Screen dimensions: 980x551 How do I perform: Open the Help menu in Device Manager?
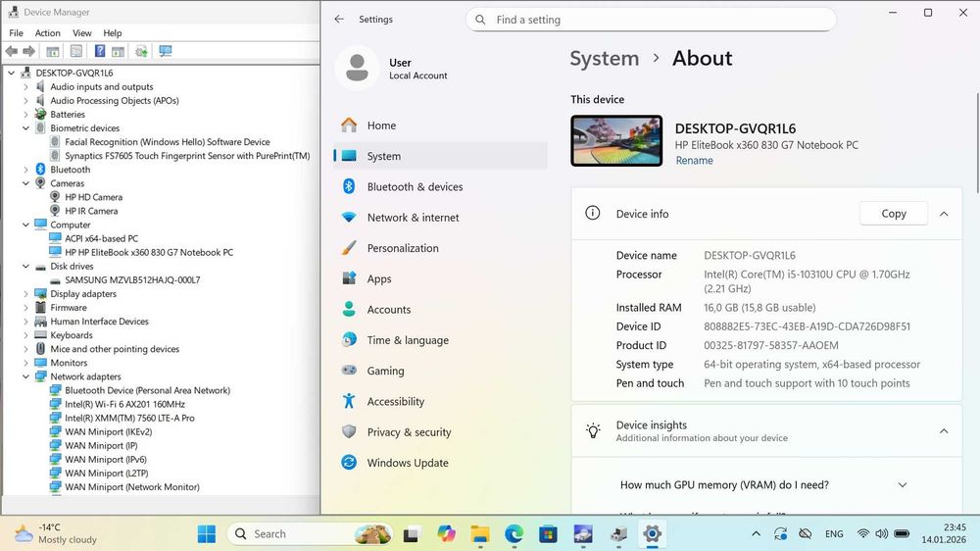click(x=113, y=33)
